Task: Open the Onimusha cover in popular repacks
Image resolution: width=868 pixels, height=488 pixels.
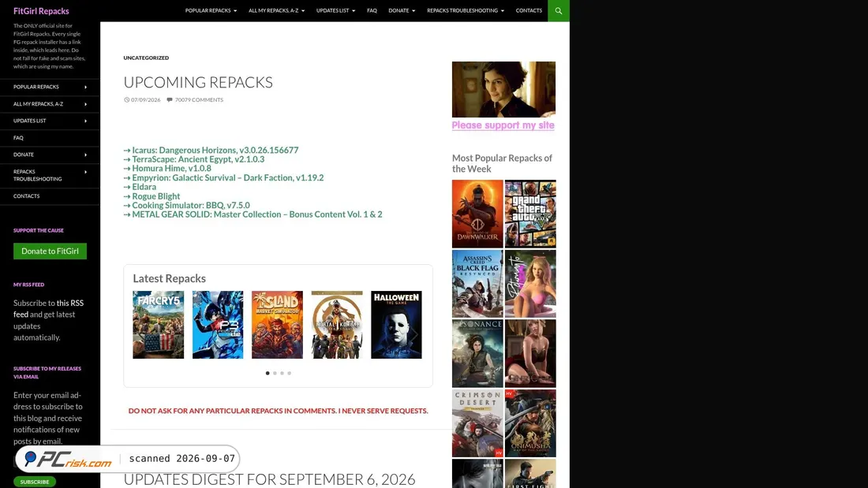Action: 530,423
